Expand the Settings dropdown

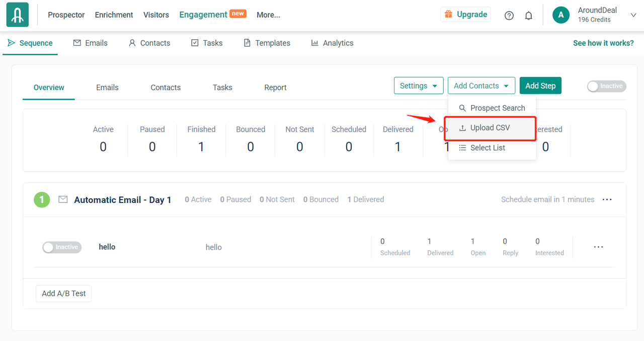pyautogui.click(x=418, y=86)
